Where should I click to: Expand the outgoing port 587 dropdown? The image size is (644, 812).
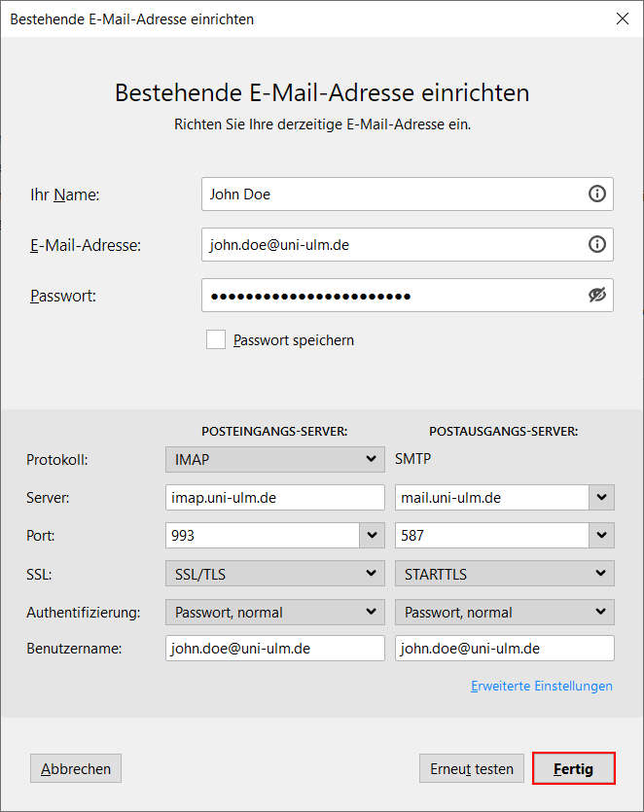(x=603, y=535)
